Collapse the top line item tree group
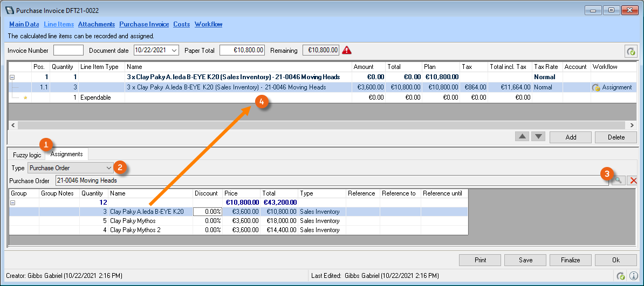 (12, 77)
